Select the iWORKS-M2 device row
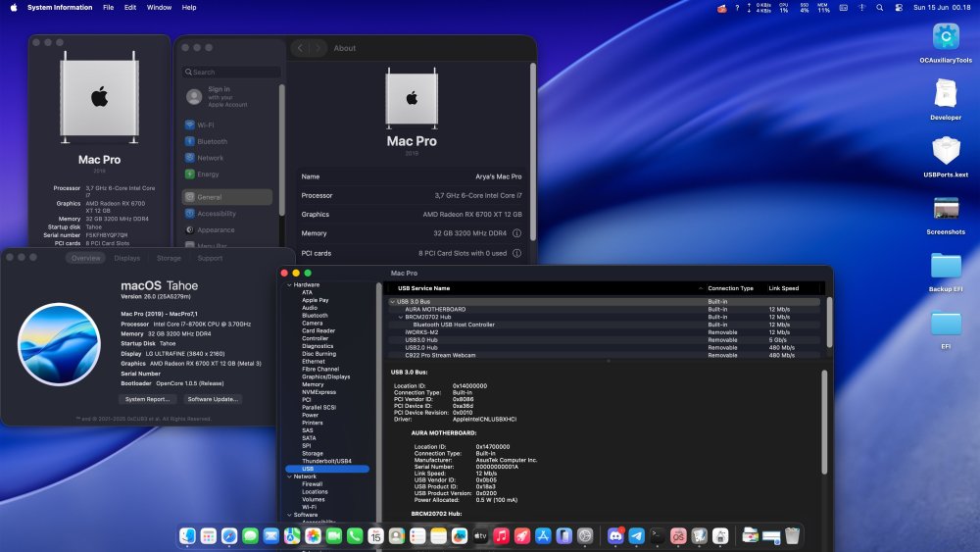 pos(605,332)
